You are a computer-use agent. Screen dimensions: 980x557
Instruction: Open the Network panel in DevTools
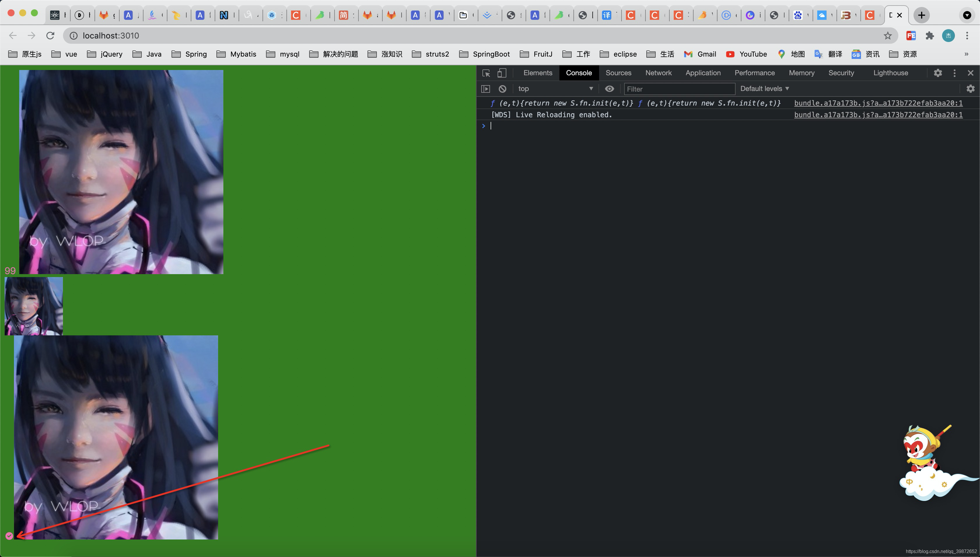(658, 73)
